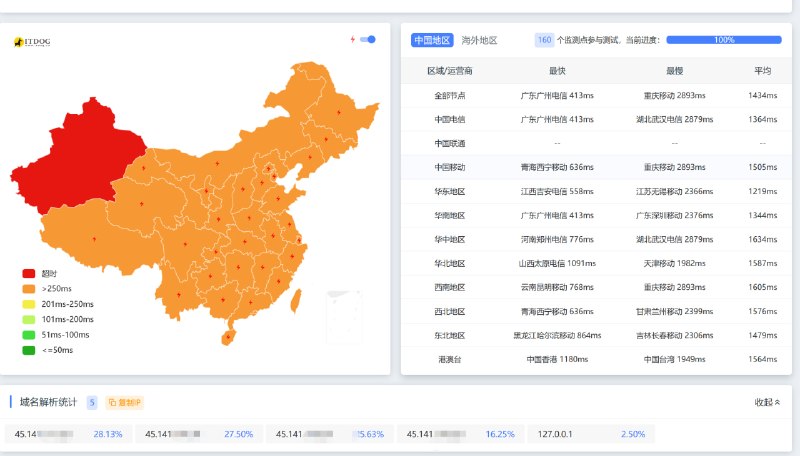The image size is (800, 456).
Task: Click the 域名解析统计 heading
Action: click(x=48, y=402)
